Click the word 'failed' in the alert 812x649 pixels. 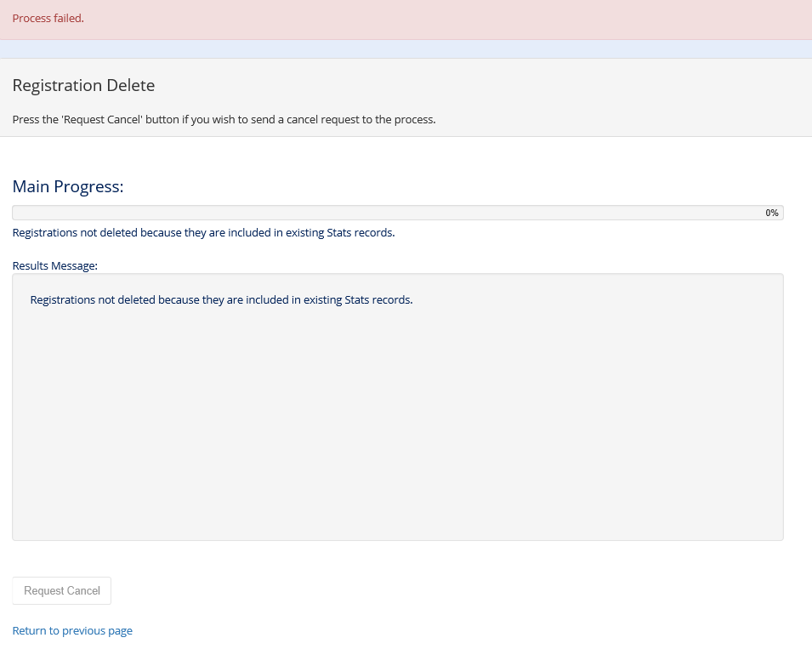68,19
